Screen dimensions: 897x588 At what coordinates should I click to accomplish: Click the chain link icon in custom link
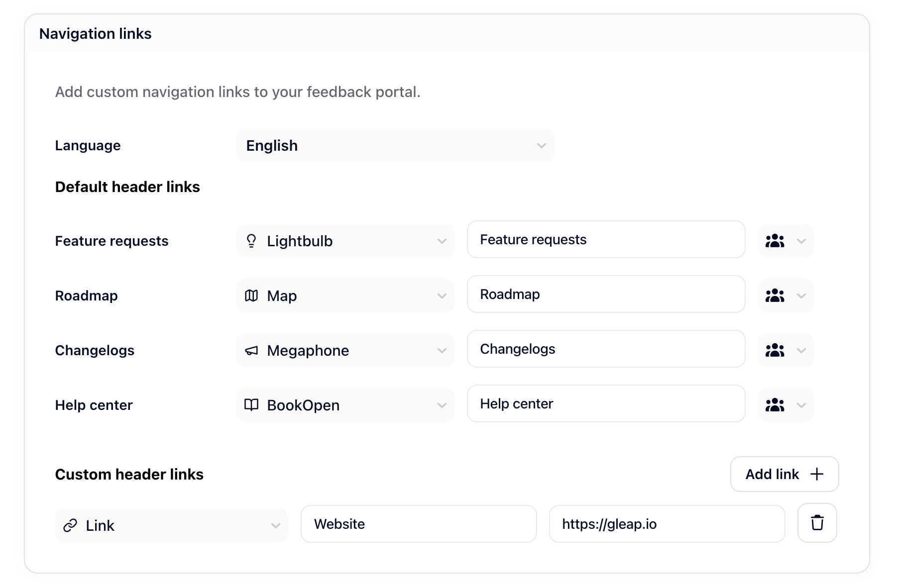[x=70, y=525]
